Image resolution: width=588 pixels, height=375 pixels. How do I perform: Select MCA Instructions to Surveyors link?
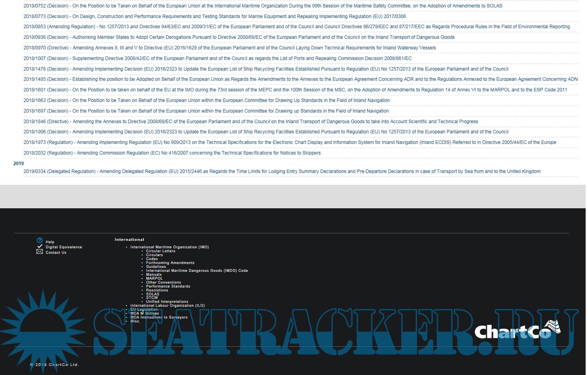pos(159,317)
